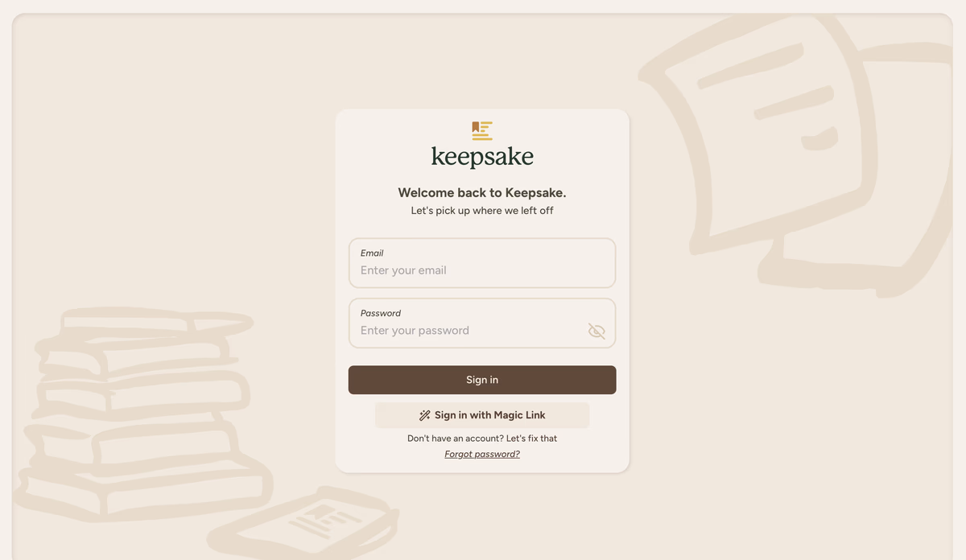Follow the "Let's fix that" signup link
Image resolution: width=966 pixels, height=560 pixels.
click(531, 439)
